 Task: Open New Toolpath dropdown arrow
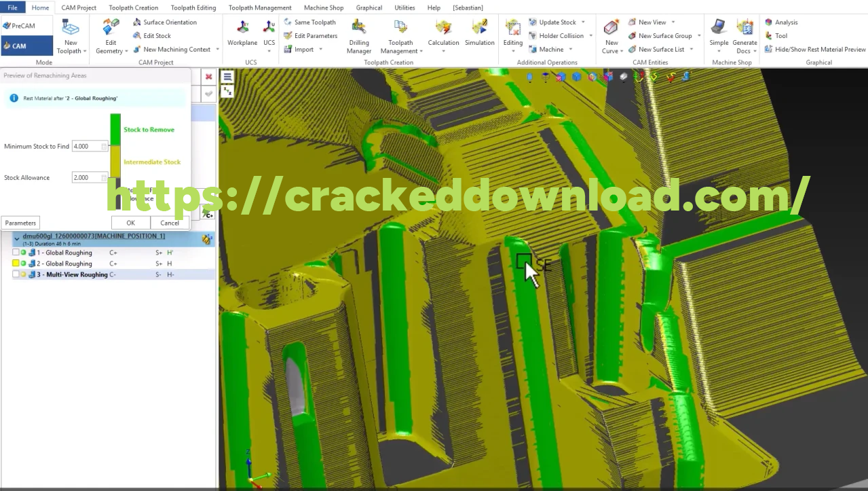click(85, 51)
